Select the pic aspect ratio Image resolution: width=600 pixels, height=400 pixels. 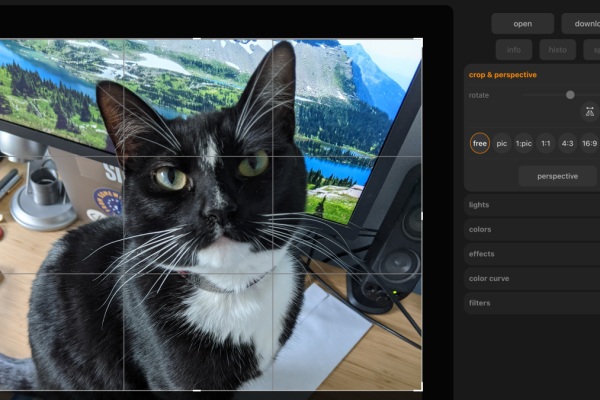coord(502,143)
